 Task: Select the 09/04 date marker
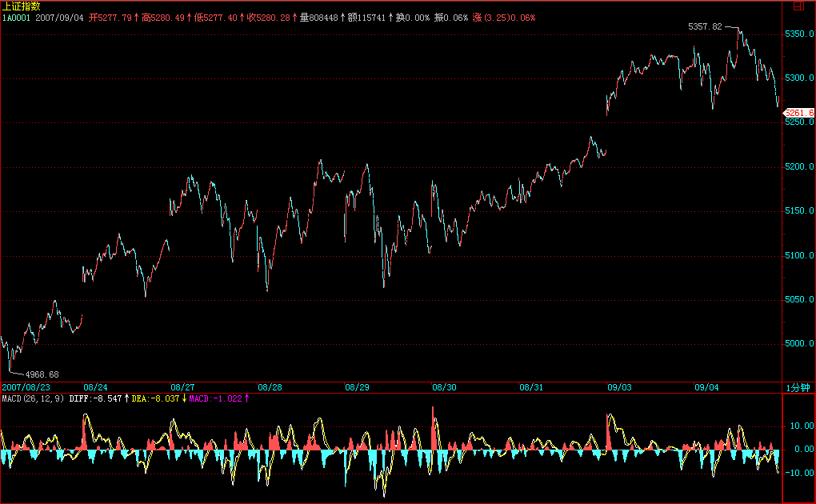click(706, 386)
